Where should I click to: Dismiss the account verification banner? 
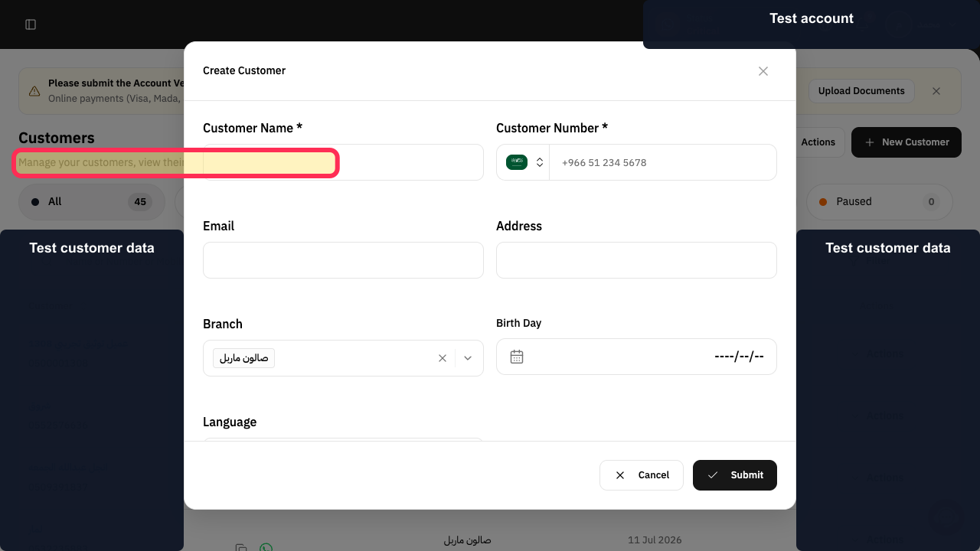point(936,91)
